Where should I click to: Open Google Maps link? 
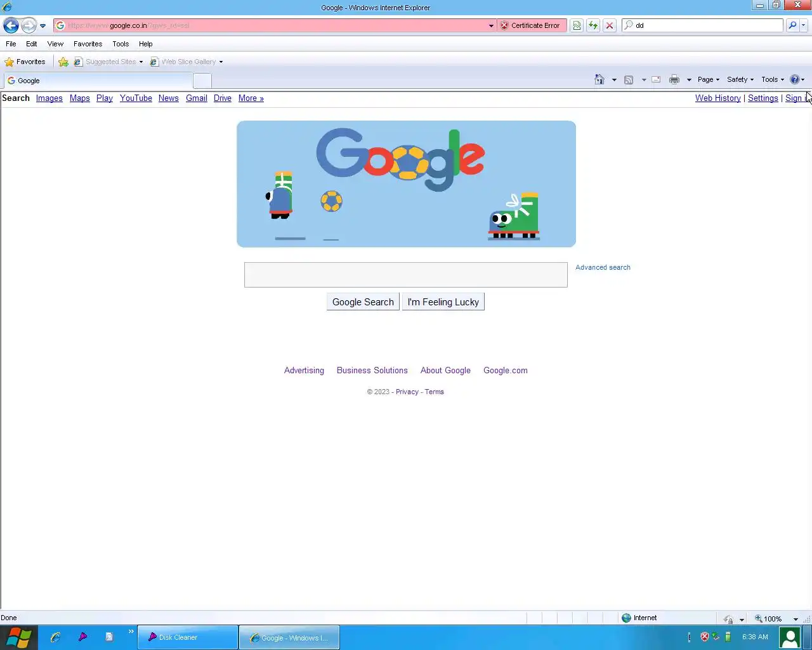pos(79,98)
